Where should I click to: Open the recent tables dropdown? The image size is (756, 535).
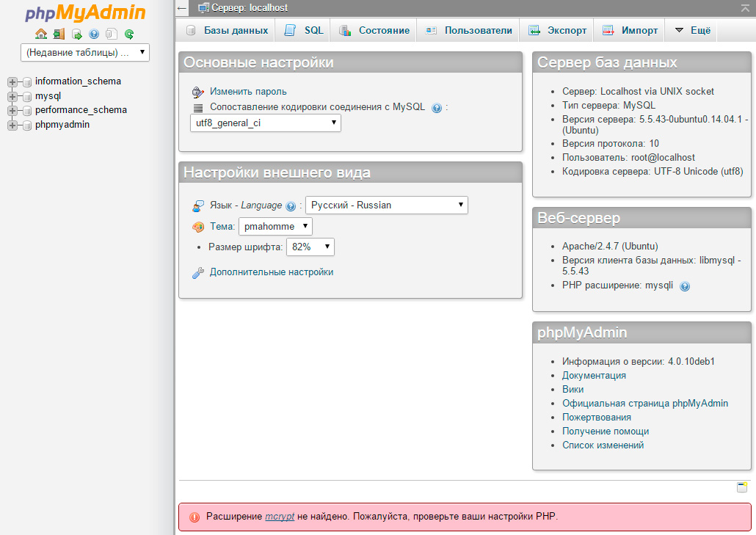pos(85,52)
